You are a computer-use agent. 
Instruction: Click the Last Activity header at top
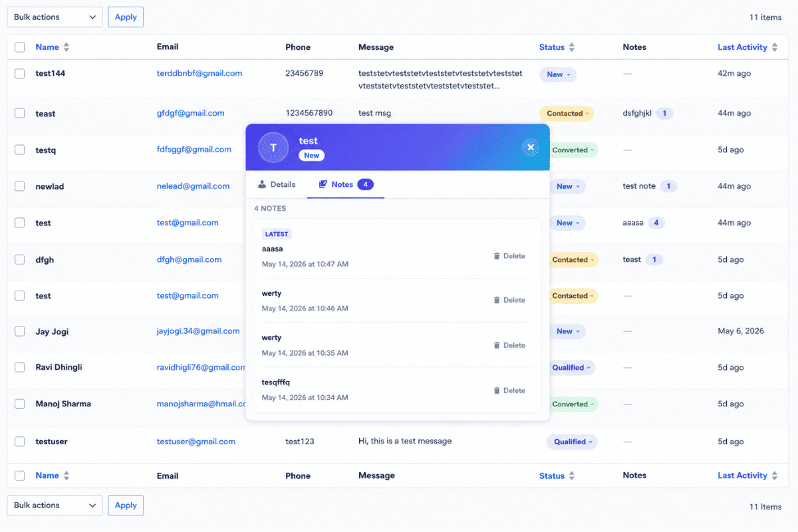(742, 47)
